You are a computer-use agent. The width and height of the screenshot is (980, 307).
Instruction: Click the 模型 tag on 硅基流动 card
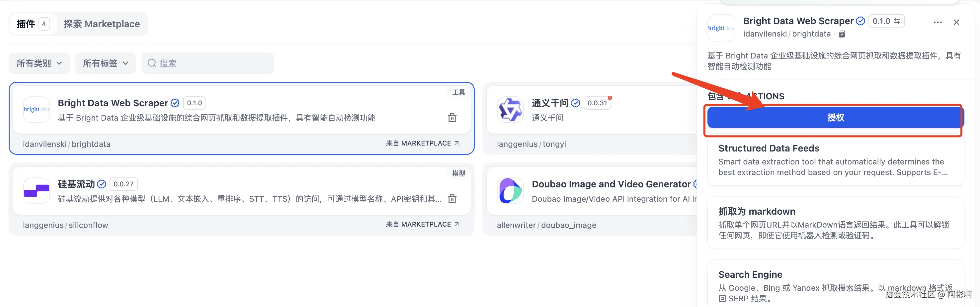tap(458, 174)
